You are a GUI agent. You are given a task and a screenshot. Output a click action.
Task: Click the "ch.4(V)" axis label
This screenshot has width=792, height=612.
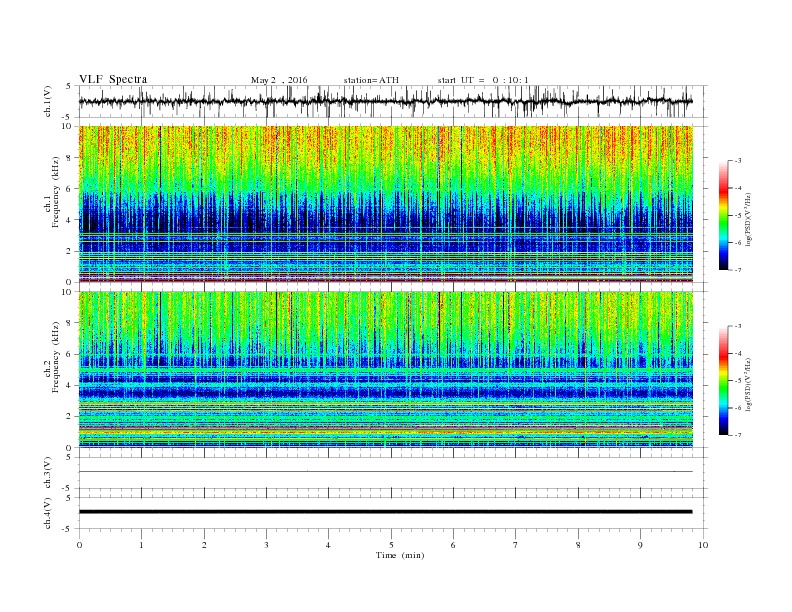pyautogui.click(x=48, y=513)
